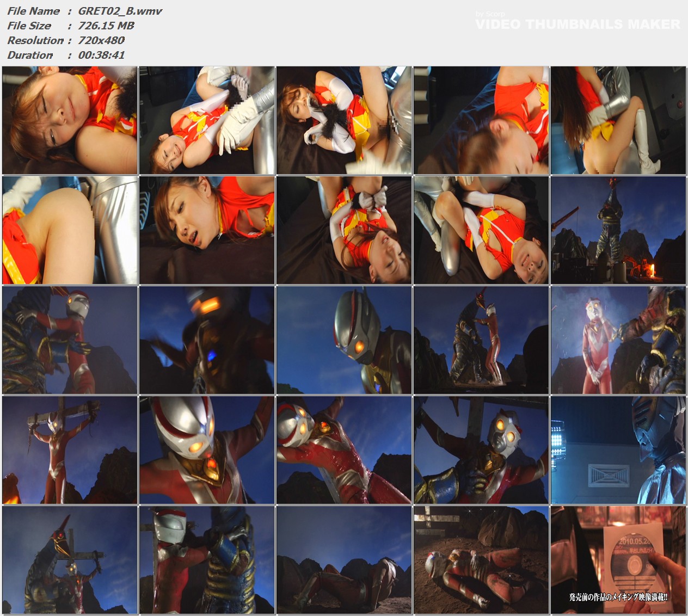Click the resolution value 720x480
The width and height of the screenshot is (688, 616).
[101, 40]
